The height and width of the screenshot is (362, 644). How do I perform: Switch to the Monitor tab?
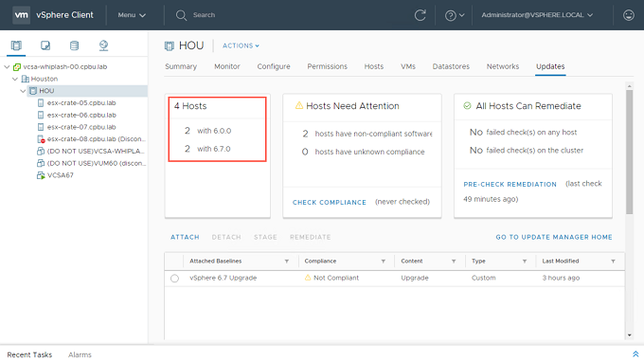[227, 66]
